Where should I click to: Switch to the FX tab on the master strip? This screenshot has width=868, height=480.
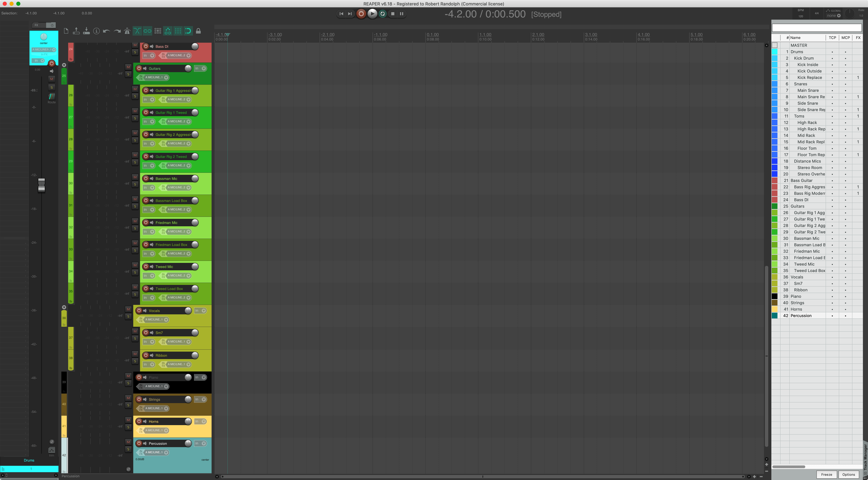36,25
